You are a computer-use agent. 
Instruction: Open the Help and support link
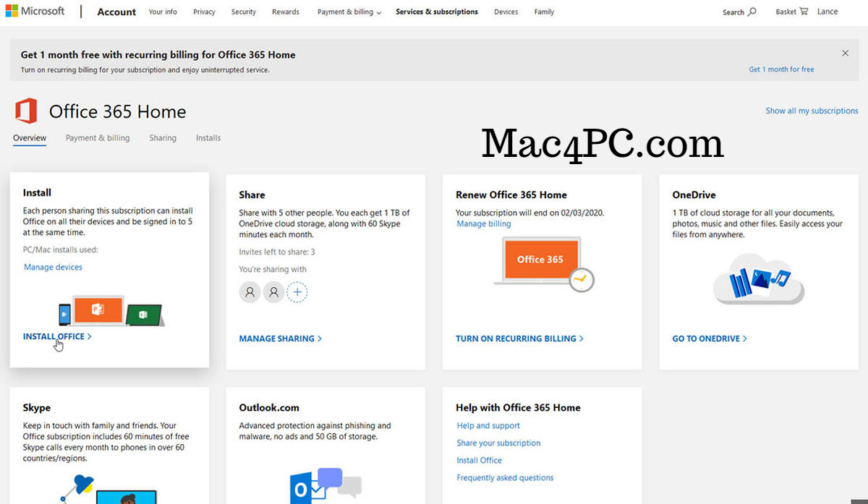[x=488, y=426]
